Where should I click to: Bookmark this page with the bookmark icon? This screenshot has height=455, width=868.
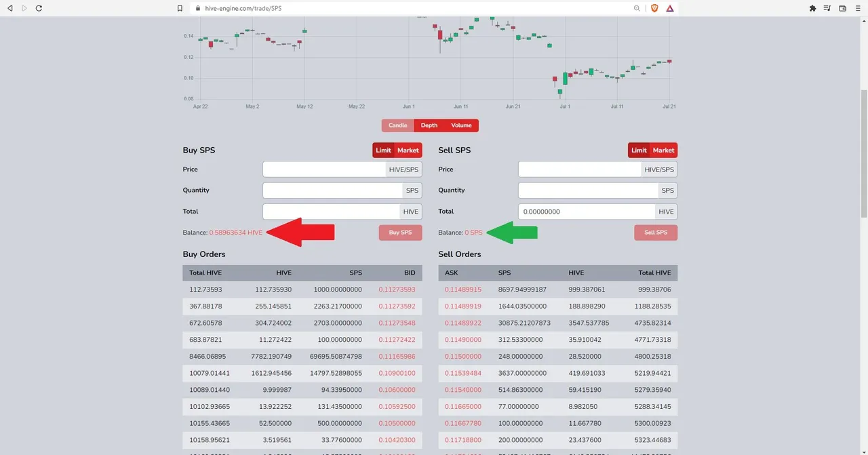pyautogui.click(x=180, y=8)
